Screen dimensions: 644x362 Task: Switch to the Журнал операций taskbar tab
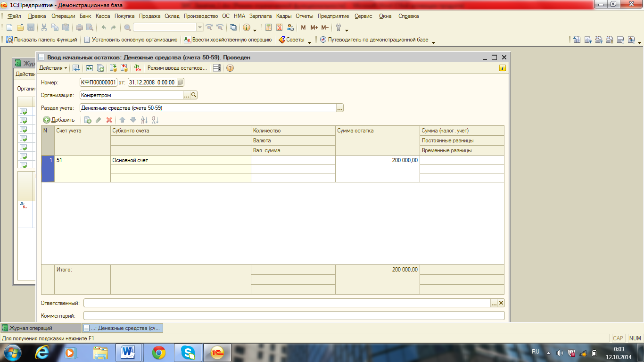tap(41, 328)
